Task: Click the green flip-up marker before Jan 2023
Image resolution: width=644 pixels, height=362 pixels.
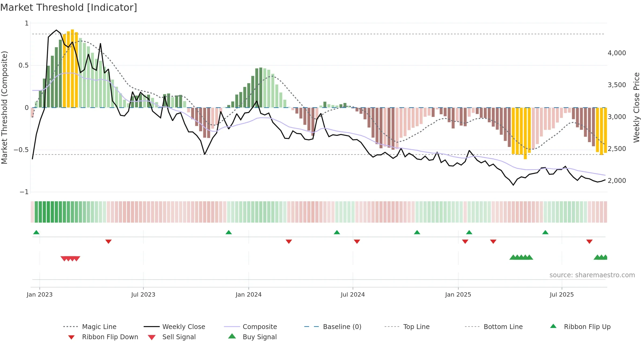Action: coord(36,232)
